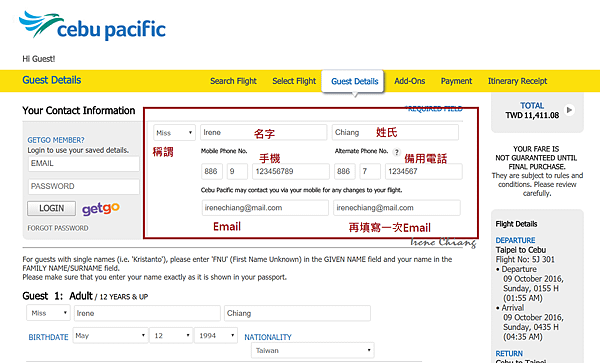Expand the TOTAL fare arrow icon
The height and width of the screenshot is (363, 600).
point(569,110)
